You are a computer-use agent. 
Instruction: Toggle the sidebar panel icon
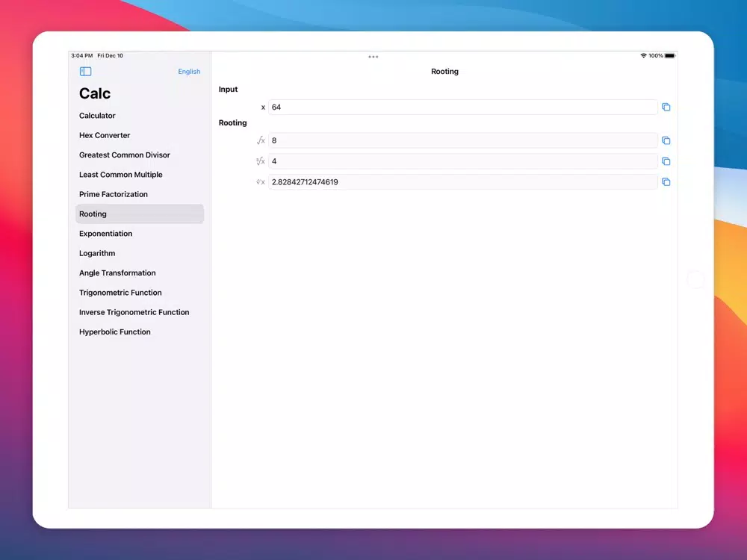[86, 72]
